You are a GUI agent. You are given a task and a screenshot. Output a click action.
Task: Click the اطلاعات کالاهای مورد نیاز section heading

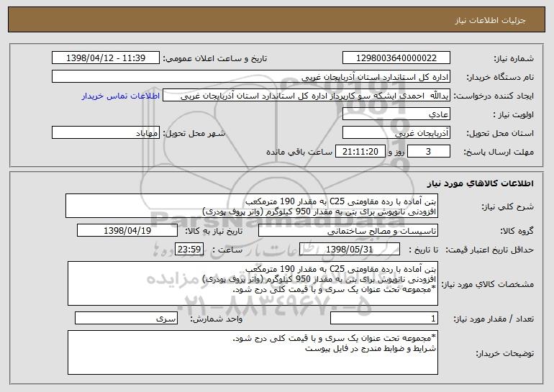(480, 183)
